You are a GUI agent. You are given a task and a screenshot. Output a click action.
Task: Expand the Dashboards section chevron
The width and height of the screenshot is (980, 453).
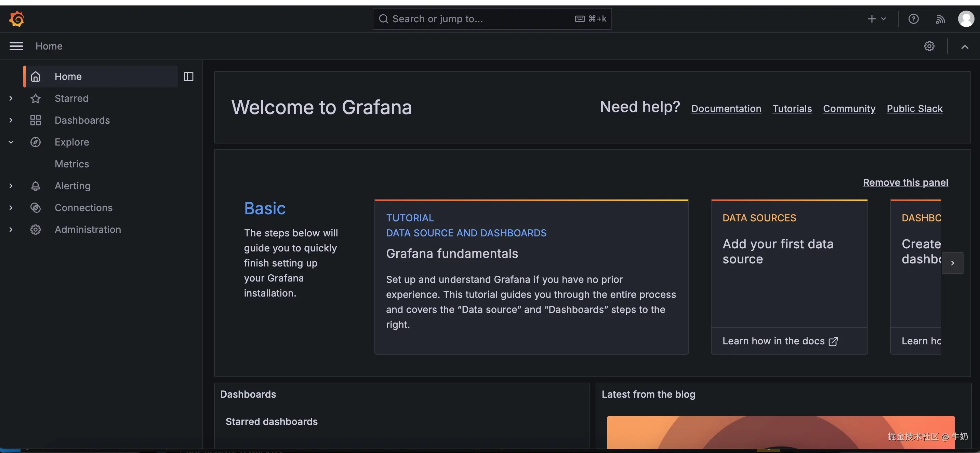[11, 120]
